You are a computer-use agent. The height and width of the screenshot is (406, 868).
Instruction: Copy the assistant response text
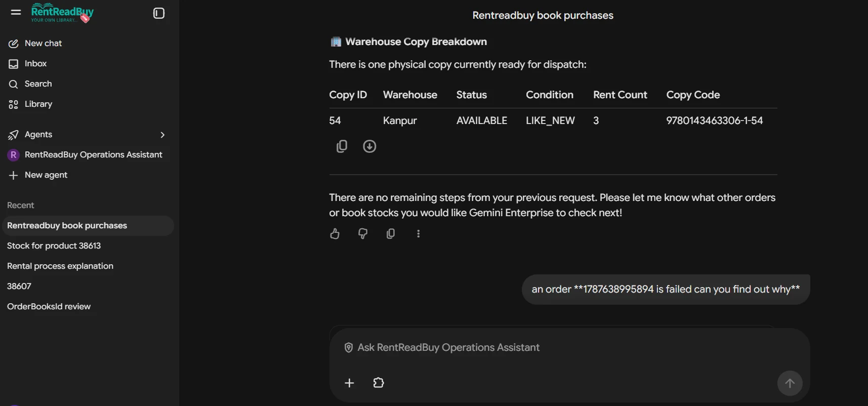[391, 234]
